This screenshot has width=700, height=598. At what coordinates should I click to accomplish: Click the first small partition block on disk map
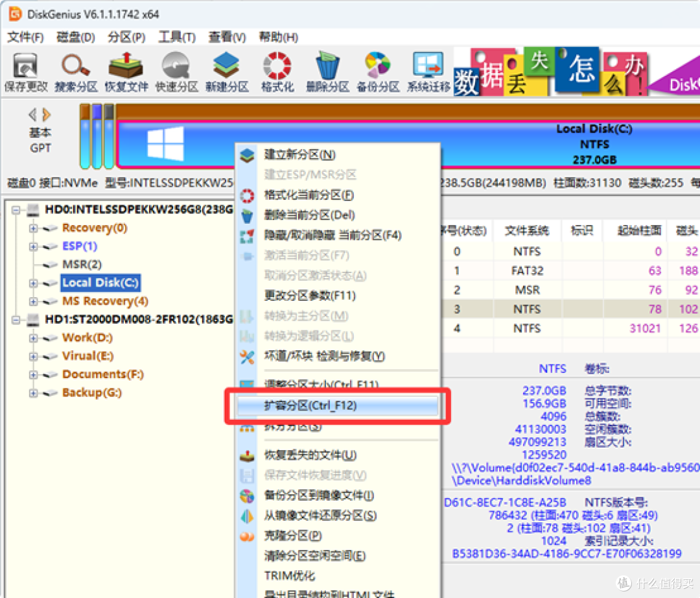pos(85,136)
